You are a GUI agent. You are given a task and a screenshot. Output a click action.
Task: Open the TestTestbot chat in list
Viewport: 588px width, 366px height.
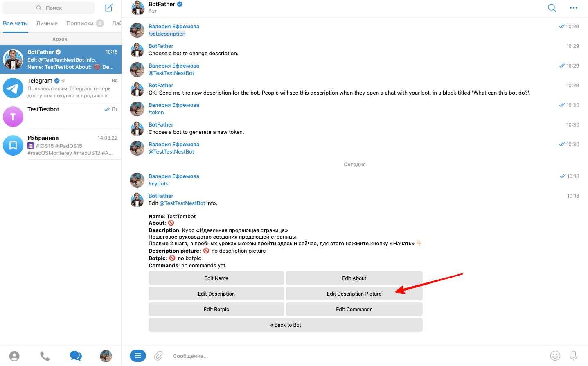(x=61, y=116)
